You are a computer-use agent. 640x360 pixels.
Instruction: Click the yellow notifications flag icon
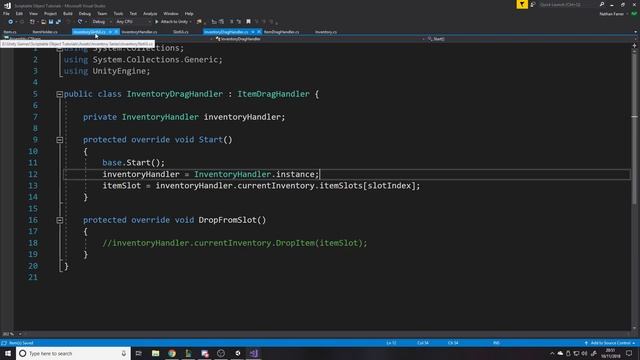pyautogui.click(x=522, y=4)
